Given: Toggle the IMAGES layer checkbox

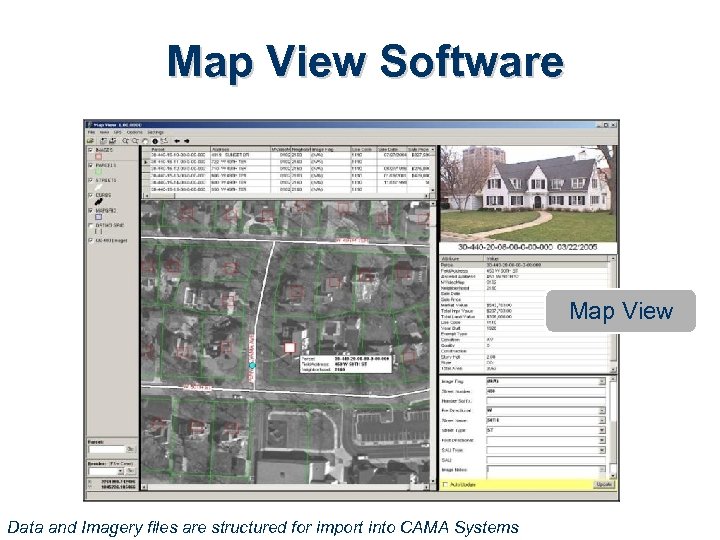Looking at the screenshot, I should [90, 150].
